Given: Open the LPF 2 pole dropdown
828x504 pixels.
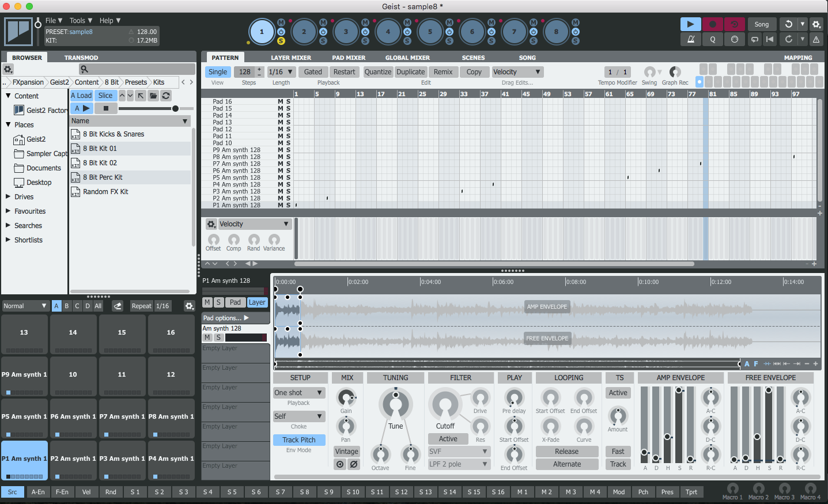Looking at the screenshot, I should point(458,464).
